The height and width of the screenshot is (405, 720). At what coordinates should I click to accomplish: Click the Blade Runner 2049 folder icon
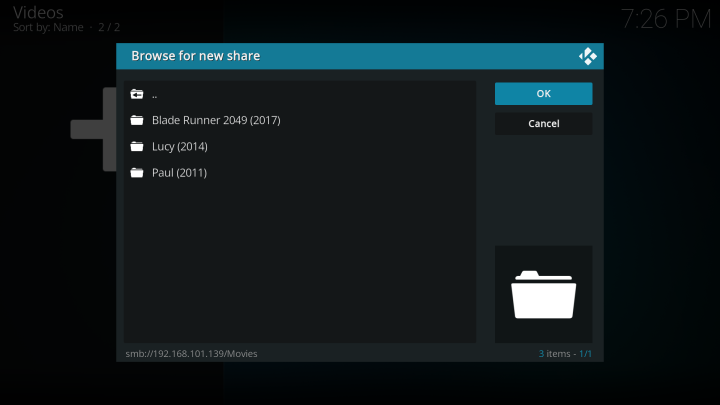137,121
